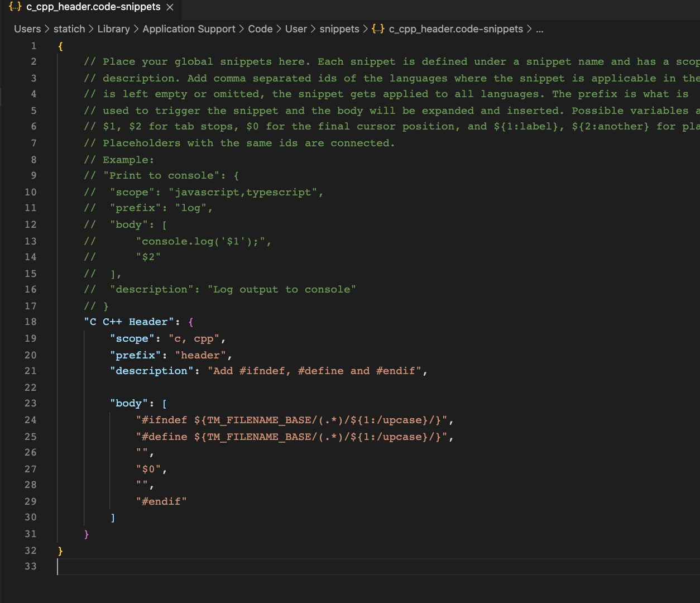700x603 pixels.
Task: Click the empty line 33 in the editor
Action: click(167, 566)
